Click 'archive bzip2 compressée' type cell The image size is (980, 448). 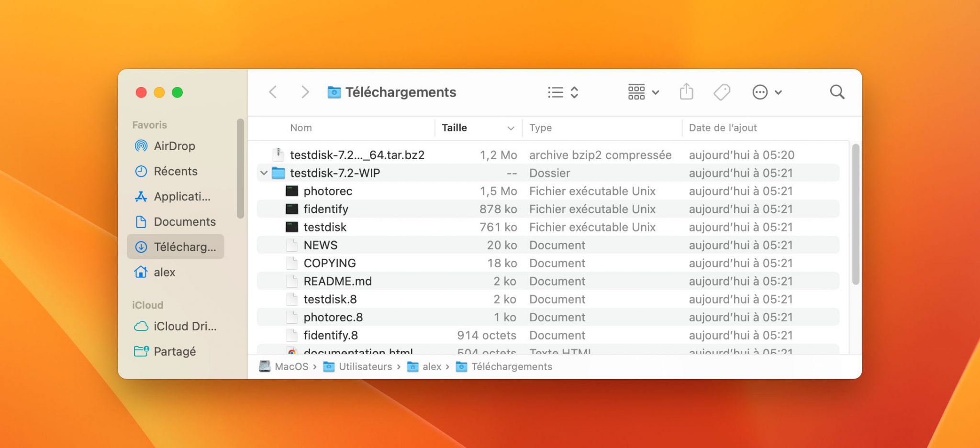(x=600, y=155)
